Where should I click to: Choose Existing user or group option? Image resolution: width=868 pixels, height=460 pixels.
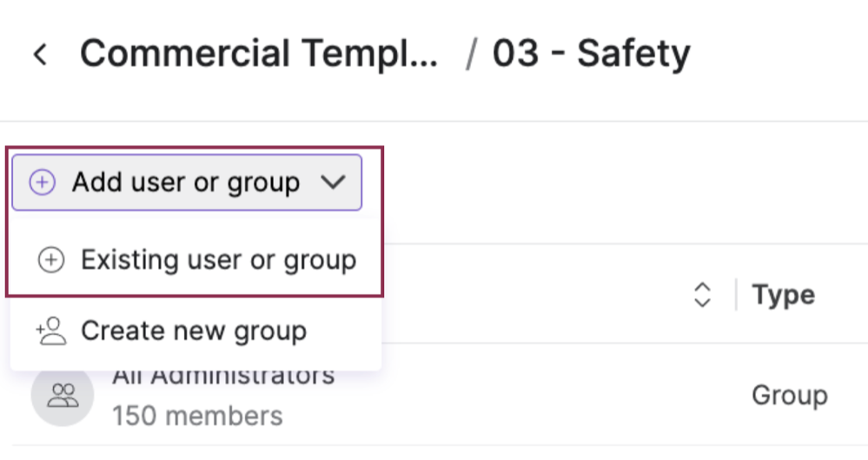pos(195,260)
